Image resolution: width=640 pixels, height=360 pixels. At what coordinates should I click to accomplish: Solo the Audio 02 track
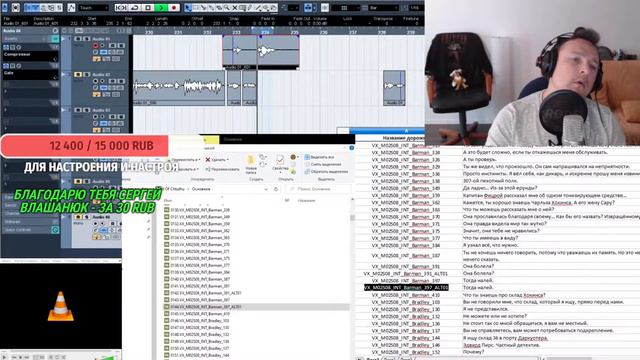pyautogui.click(x=87, y=74)
